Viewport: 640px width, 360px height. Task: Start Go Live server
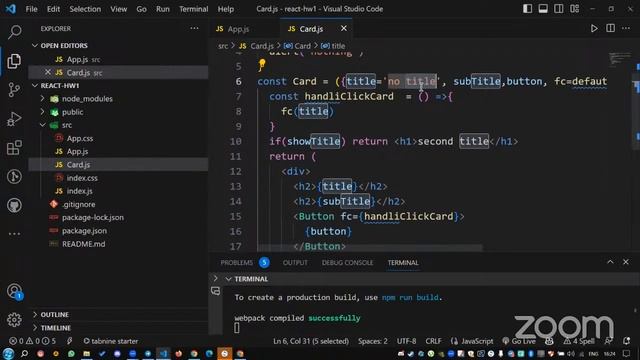[519, 341]
